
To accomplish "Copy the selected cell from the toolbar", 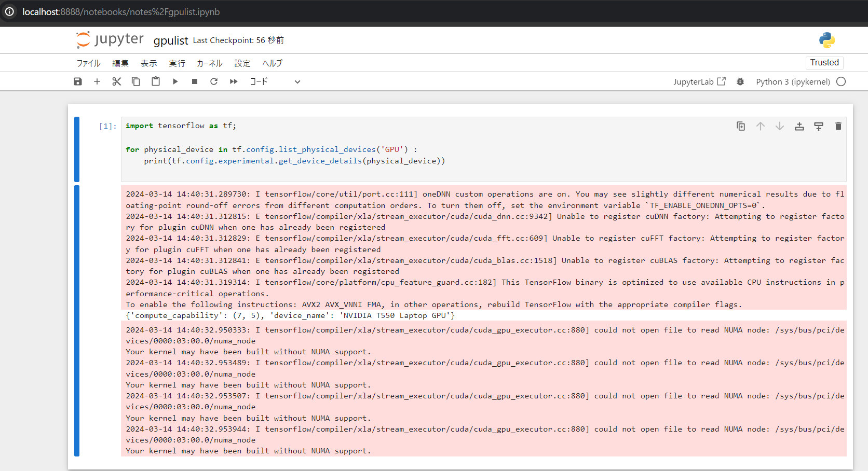I will pyautogui.click(x=136, y=81).
